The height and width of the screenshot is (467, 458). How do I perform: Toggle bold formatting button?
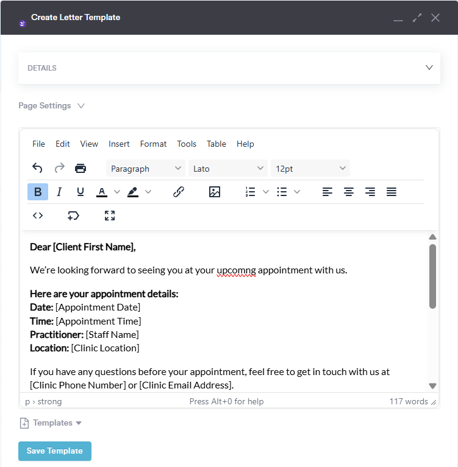[38, 192]
